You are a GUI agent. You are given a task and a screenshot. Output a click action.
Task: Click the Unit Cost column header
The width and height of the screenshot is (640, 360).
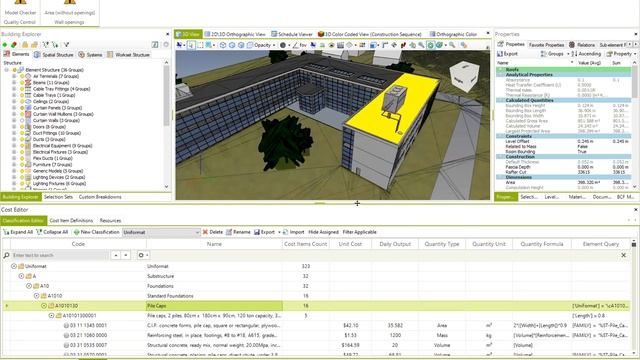(350, 244)
